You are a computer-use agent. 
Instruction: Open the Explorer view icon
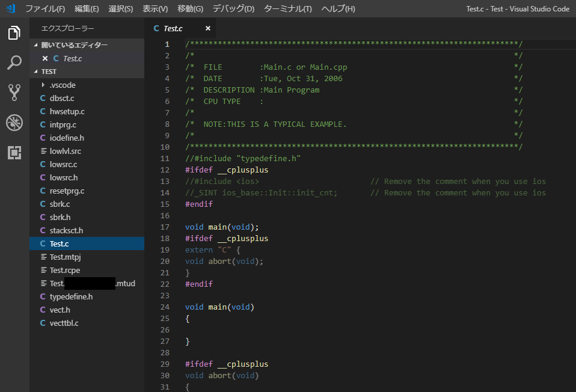pyautogui.click(x=14, y=32)
